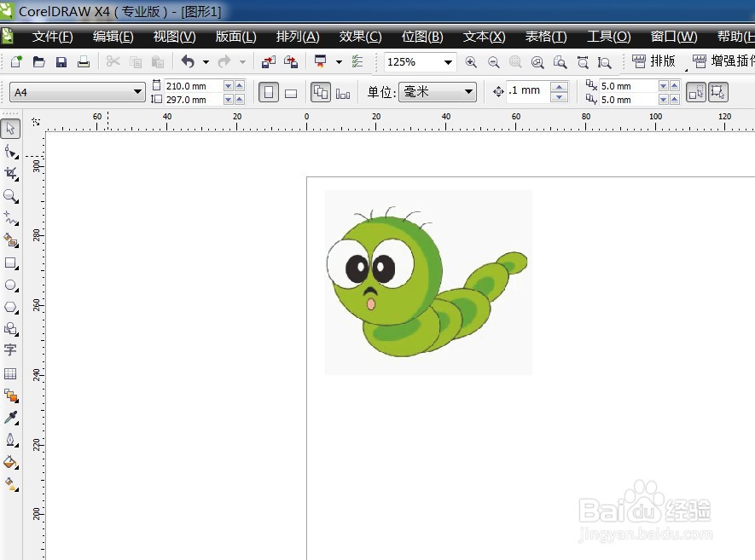Toggle drawing scale button on property bar
Screen dimensions: 755x560
[696, 92]
